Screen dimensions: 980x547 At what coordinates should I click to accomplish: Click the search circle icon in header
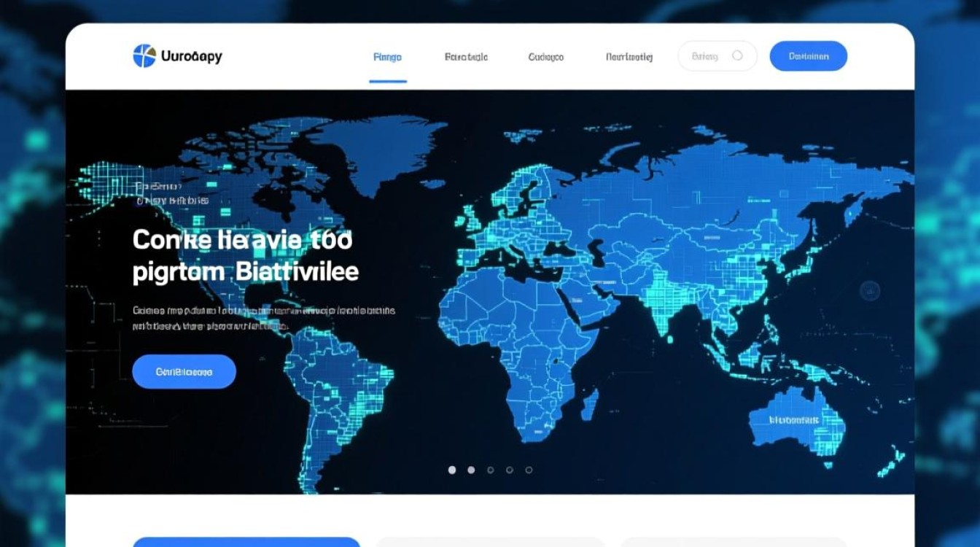[737, 55]
